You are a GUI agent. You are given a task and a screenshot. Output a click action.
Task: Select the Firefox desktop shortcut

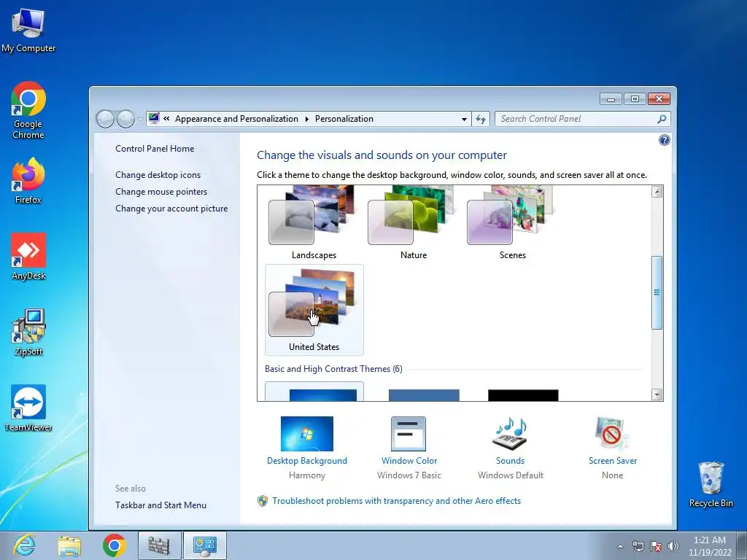[x=28, y=181]
